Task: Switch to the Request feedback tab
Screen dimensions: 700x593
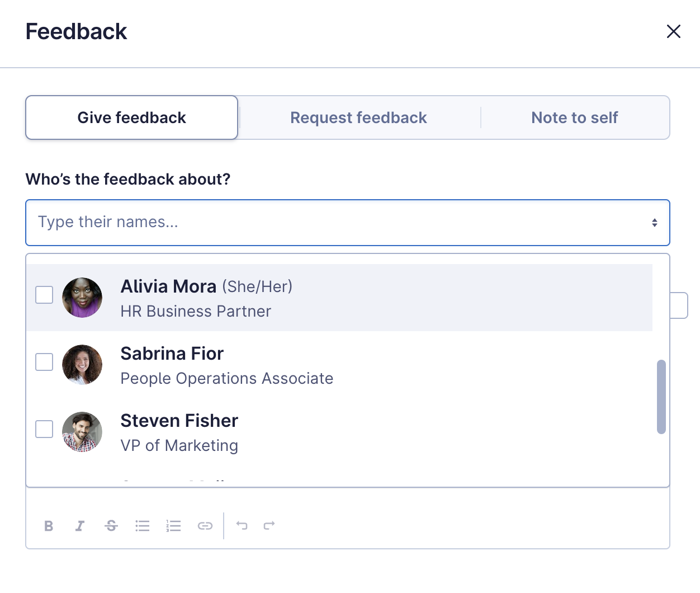Action: point(358,117)
